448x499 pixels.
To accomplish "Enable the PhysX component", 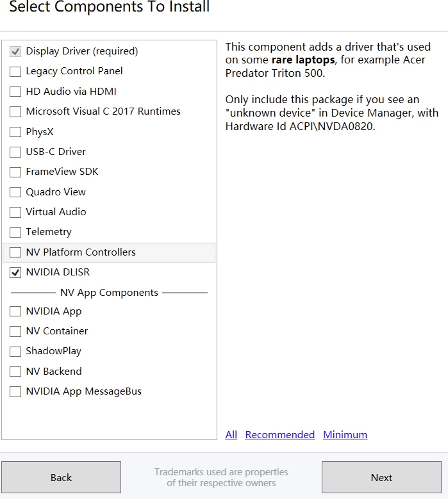I will coord(15,132).
